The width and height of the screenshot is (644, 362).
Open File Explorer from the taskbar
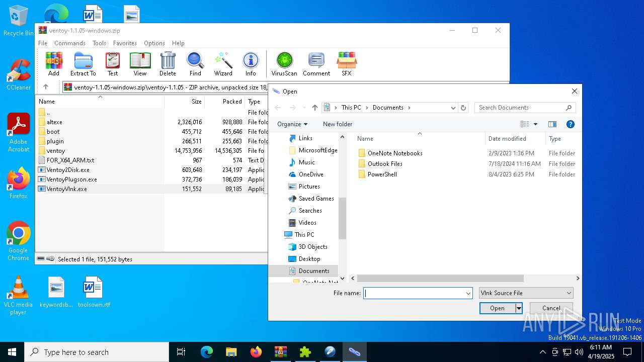pyautogui.click(x=231, y=352)
